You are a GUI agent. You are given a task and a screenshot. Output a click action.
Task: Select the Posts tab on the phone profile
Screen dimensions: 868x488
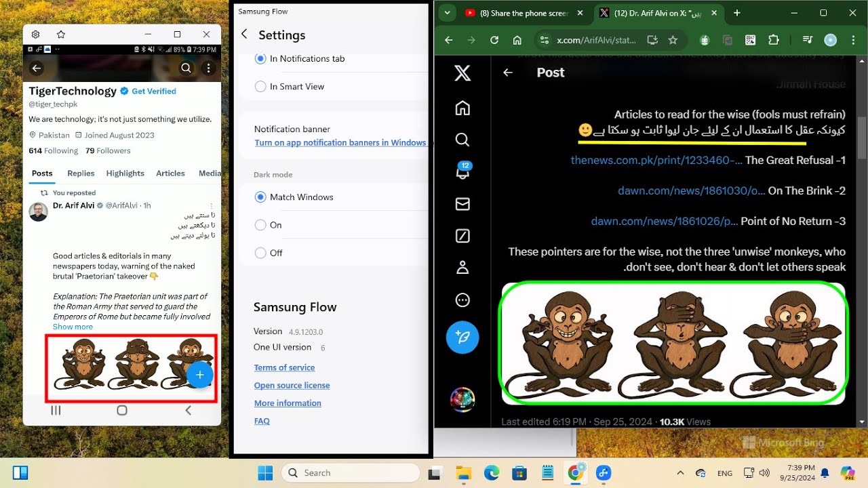(42, 174)
